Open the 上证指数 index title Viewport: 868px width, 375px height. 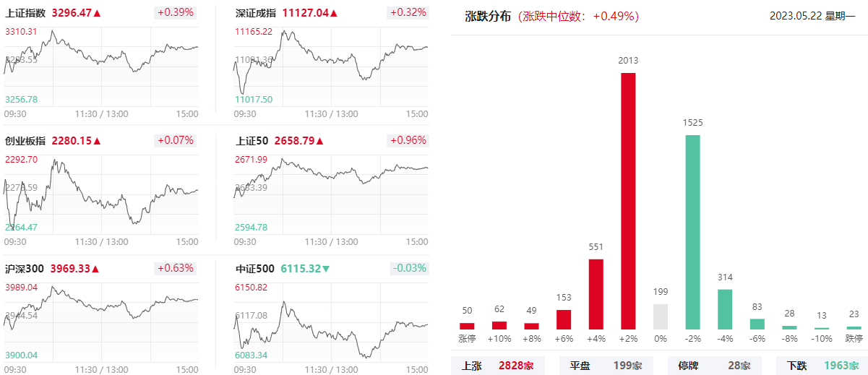(x=25, y=13)
